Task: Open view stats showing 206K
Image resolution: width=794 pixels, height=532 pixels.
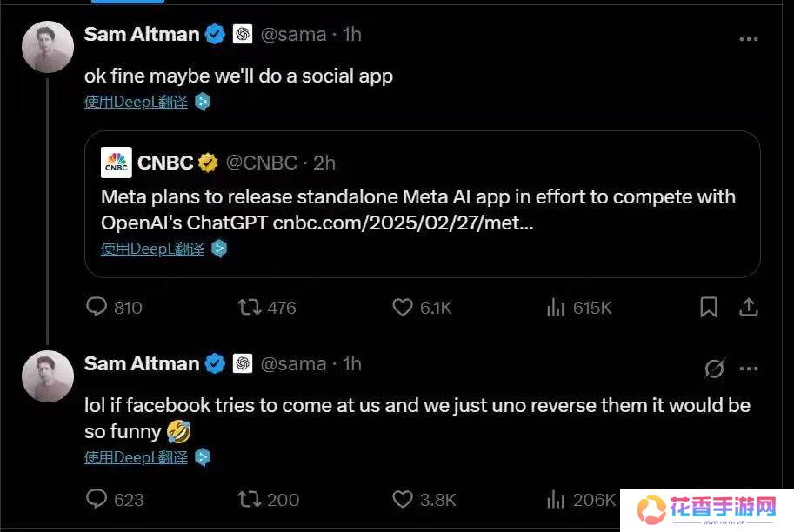Action: [x=556, y=499]
